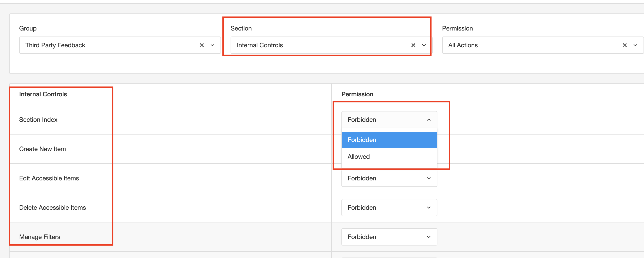The width and height of the screenshot is (644, 258).
Task: Select the Create New Item row label
Action: pyautogui.click(x=42, y=149)
